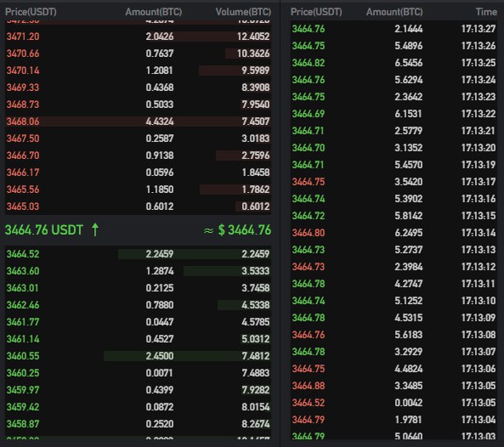This screenshot has width=504, height=447.
Task: Click the Time column header in trades
Action: 486,12
